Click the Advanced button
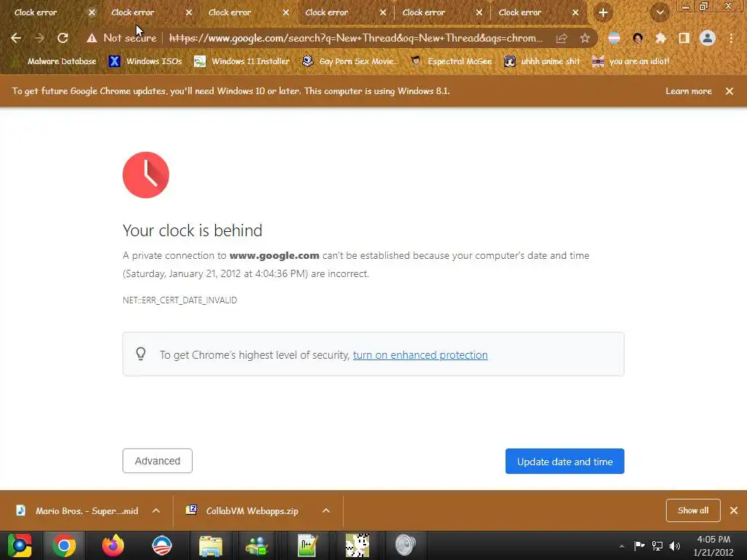This screenshot has height=560, width=747. coord(158,461)
